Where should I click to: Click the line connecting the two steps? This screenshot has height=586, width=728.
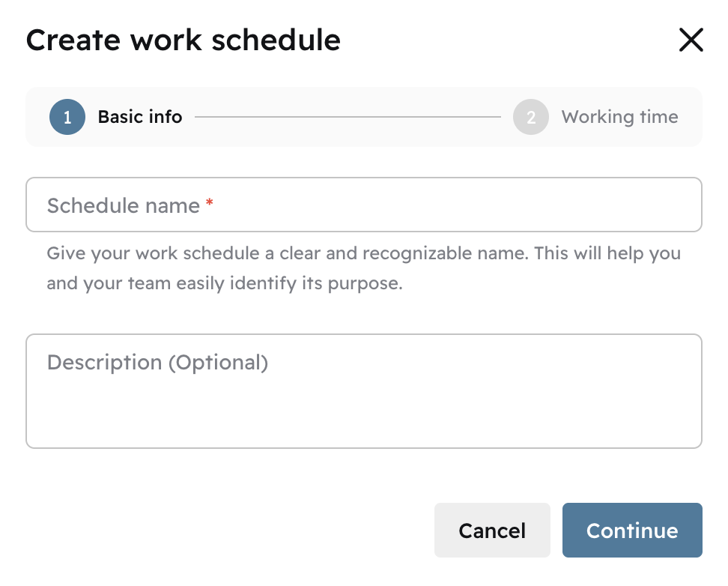point(348,117)
